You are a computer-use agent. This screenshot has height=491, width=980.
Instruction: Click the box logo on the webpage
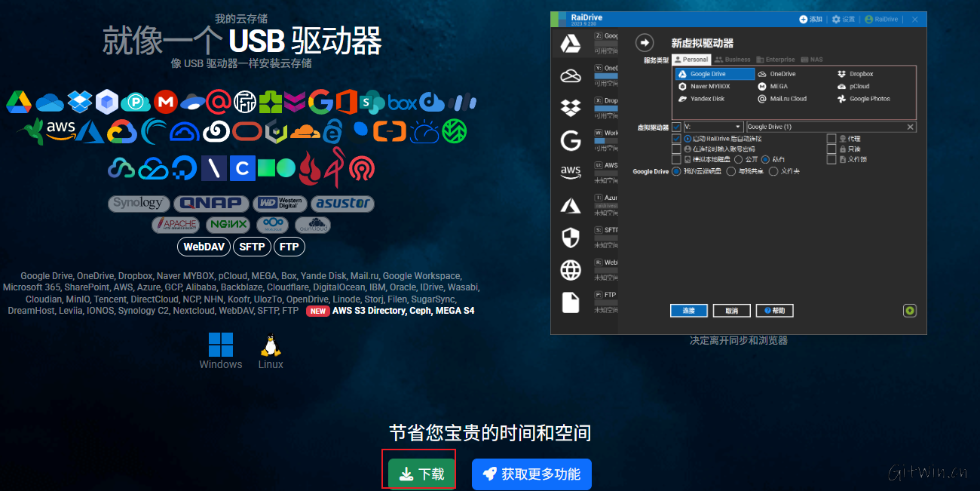click(403, 103)
